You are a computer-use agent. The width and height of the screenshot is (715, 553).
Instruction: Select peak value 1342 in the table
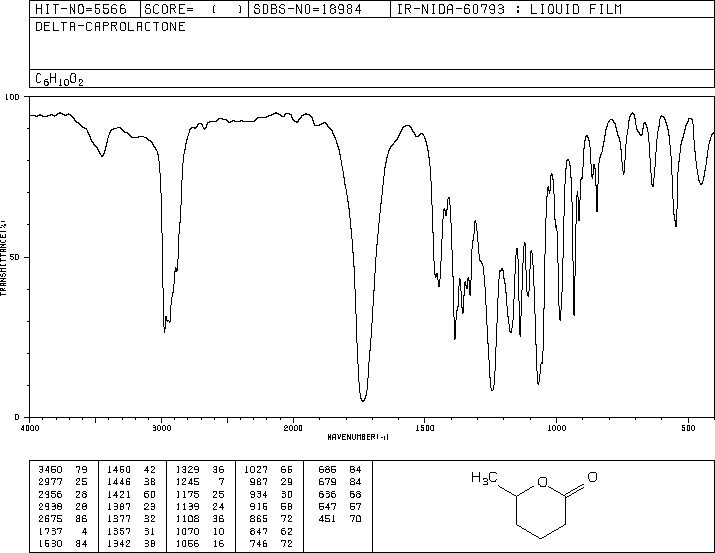click(119, 543)
